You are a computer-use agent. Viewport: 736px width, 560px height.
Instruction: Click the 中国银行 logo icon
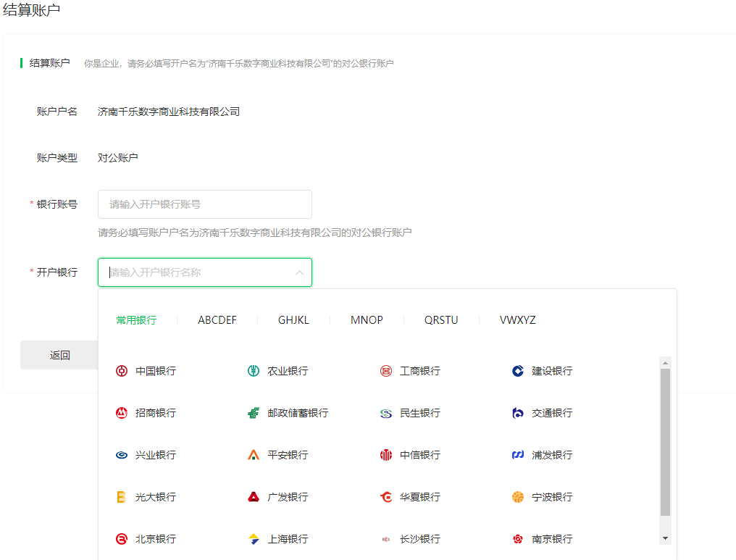(122, 371)
